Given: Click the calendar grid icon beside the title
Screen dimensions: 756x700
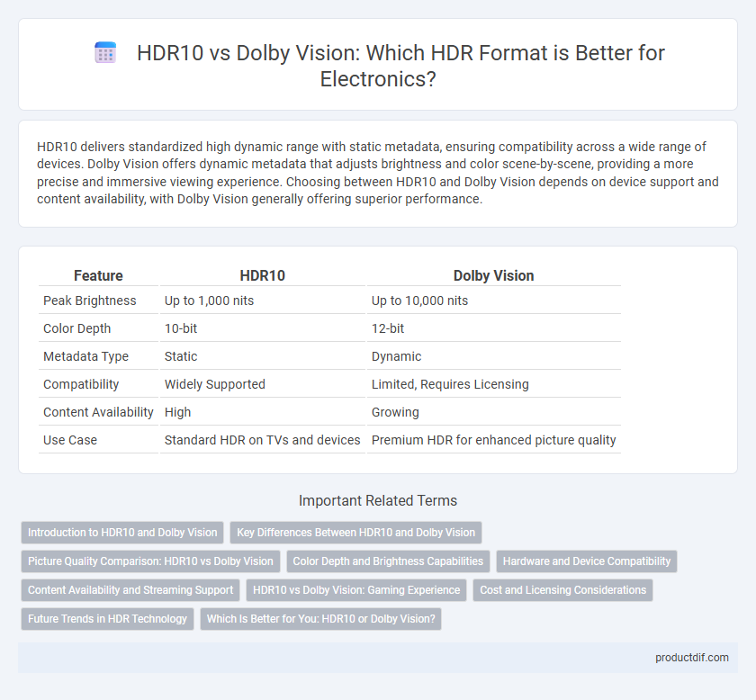Looking at the screenshot, I should (105, 52).
